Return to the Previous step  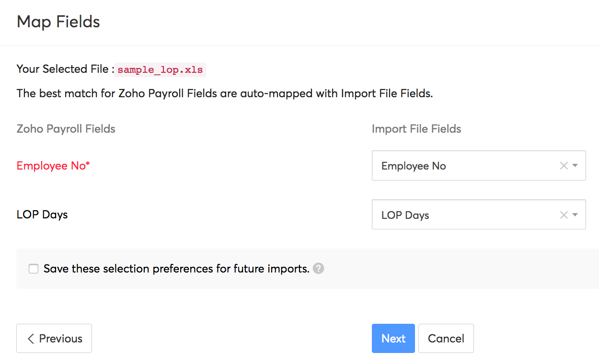pyautogui.click(x=54, y=339)
